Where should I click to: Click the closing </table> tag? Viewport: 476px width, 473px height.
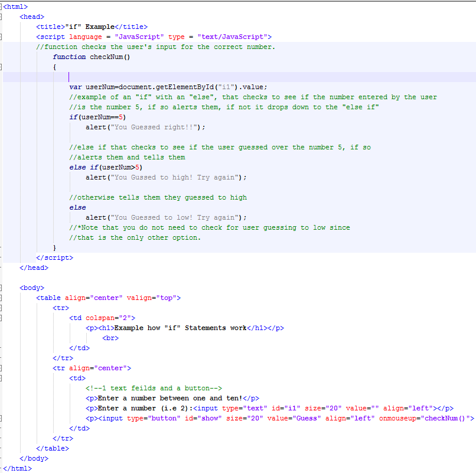[52, 448]
